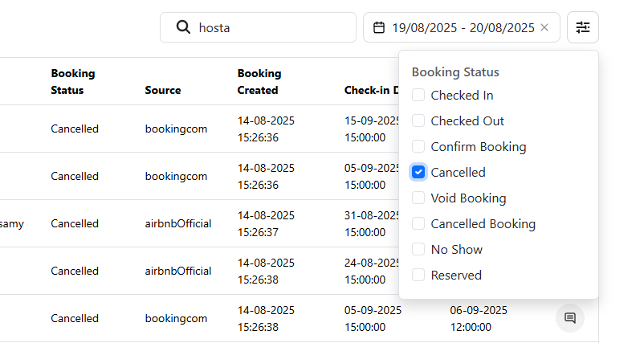Tick the Checked Out checkbox

click(x=418, y=121)
